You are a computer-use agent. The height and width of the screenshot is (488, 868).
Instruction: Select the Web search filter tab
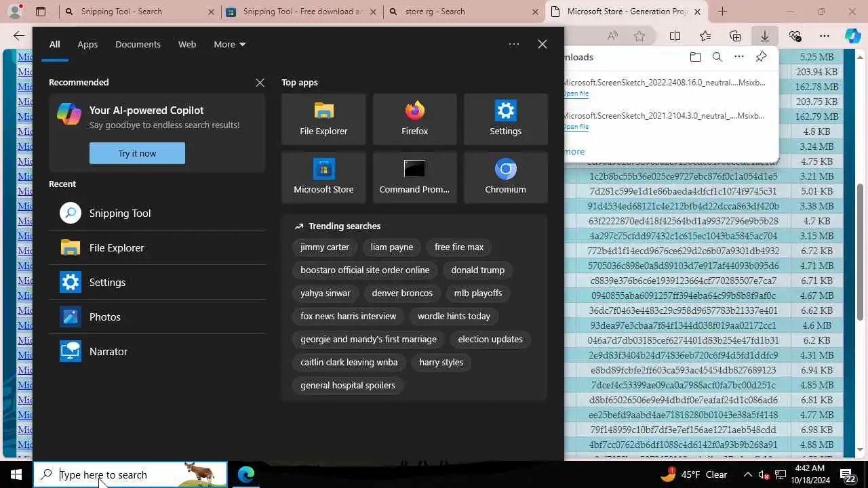tap(187, 44)
